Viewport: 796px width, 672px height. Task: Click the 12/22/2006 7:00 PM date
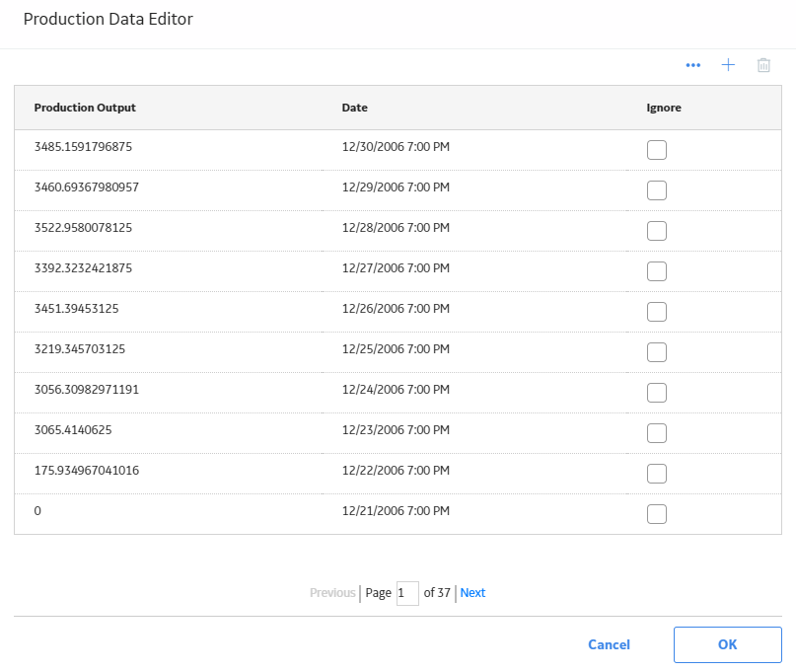[x=396, y=471]
